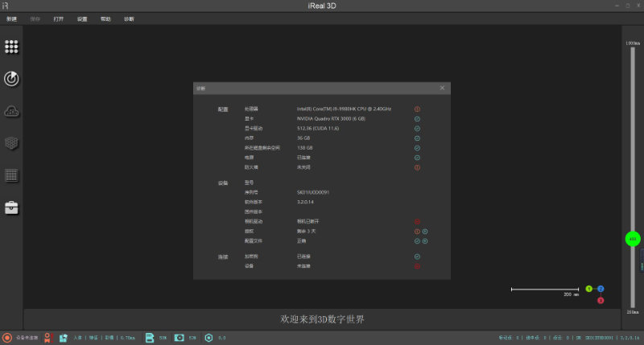
Task: Click license row (授权) import arrow button
Action: point(425,232)
